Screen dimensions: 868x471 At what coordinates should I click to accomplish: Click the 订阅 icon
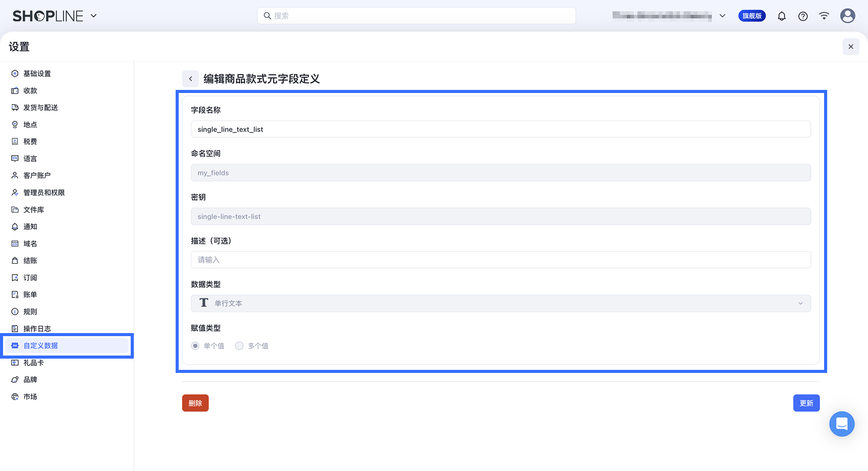[x=15, y=277]
